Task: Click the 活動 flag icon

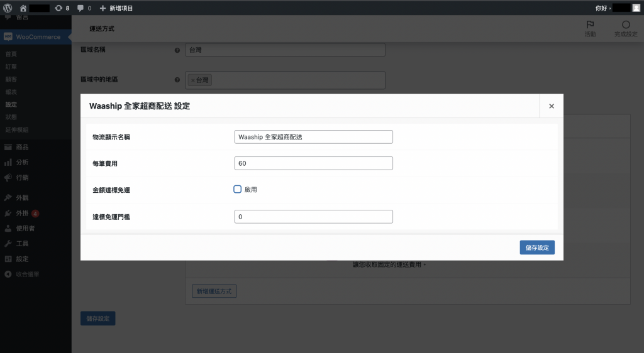Action: click(590, 25)
